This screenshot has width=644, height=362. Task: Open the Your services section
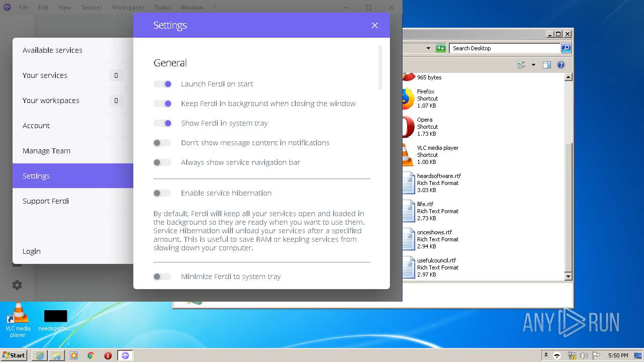73,75
